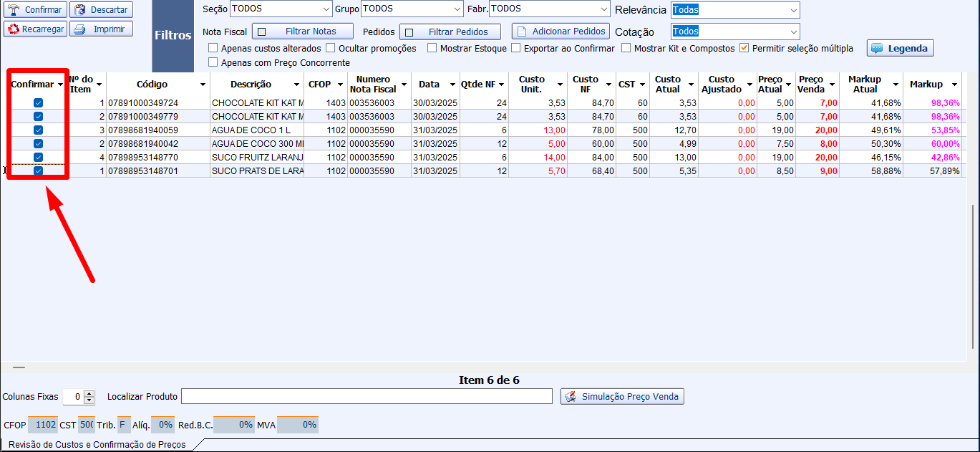
Task: Uncheck Permitir seleção múltipla
Action: point(744,49)
